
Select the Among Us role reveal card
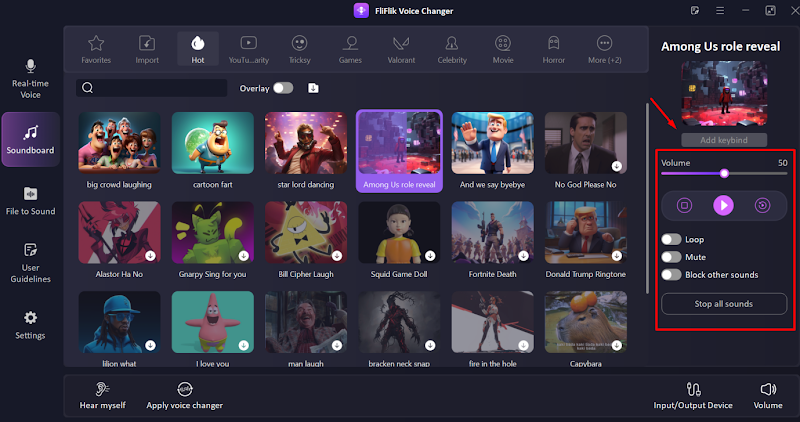pos(399,151)
